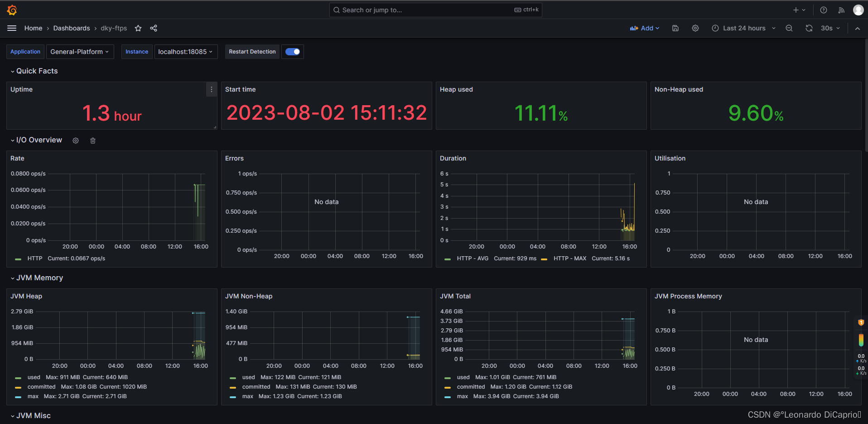Hide the HTTP series in the Rate legend
This screenshot has width=868, height=424.
(35, 258)
